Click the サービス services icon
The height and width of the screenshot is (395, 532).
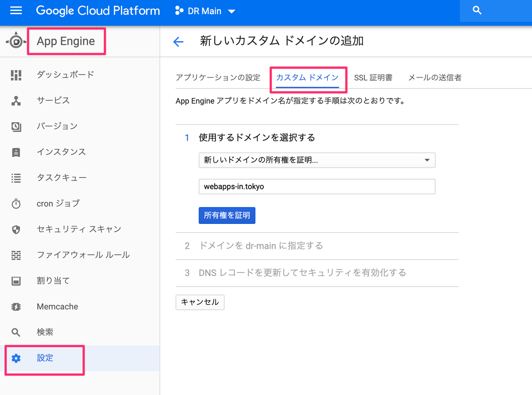tap(16, 101)
